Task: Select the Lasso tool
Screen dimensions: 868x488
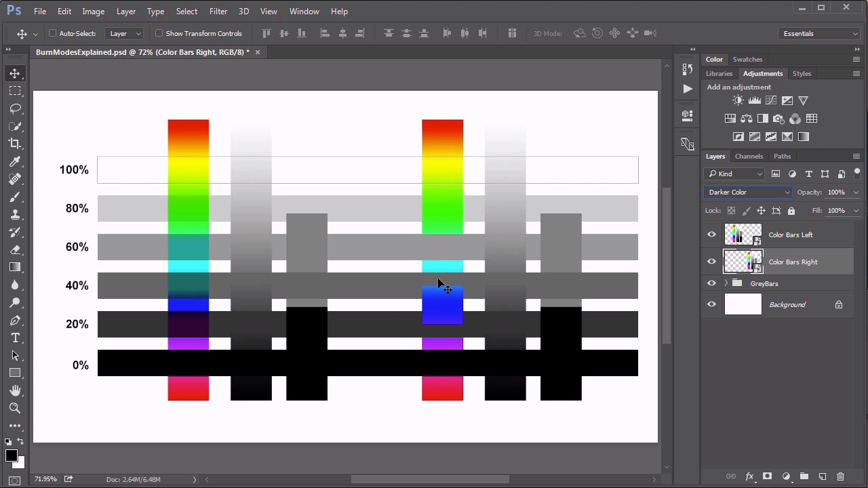Action: point(15,108)
